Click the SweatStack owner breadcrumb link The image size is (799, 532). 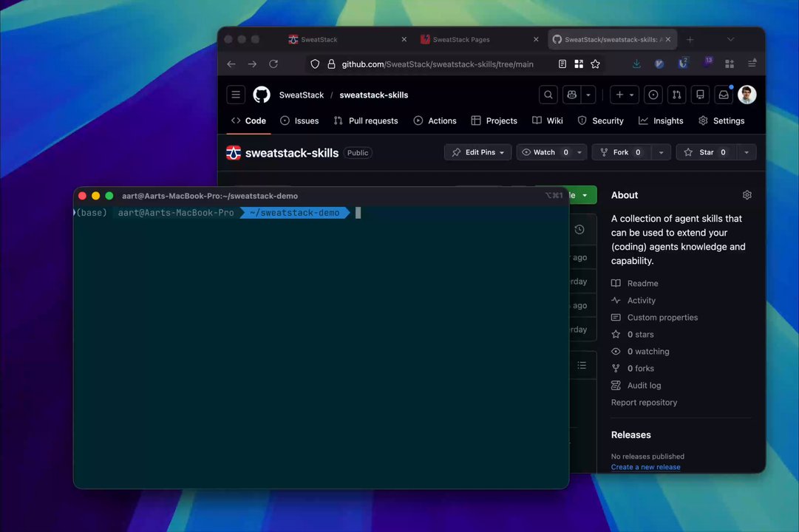pos(301,95)
